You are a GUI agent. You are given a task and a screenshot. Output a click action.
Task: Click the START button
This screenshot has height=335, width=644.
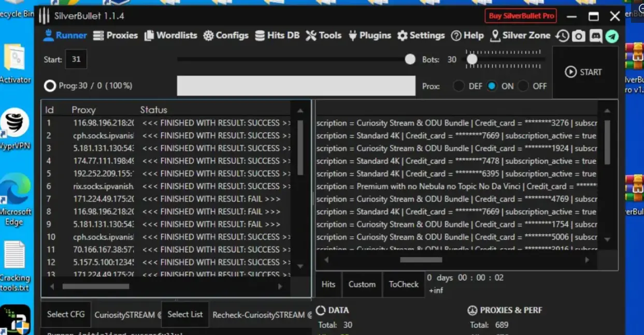pyautogui.click(x=584, y=72)
